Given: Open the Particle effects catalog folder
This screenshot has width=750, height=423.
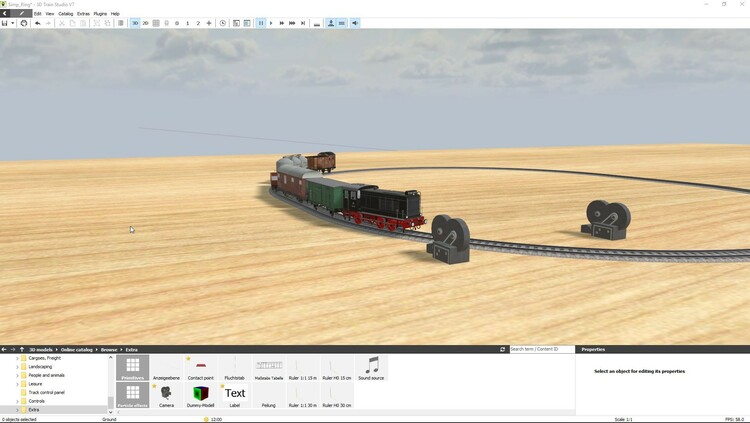Looking at the screenshot, I should pos(132,395).
